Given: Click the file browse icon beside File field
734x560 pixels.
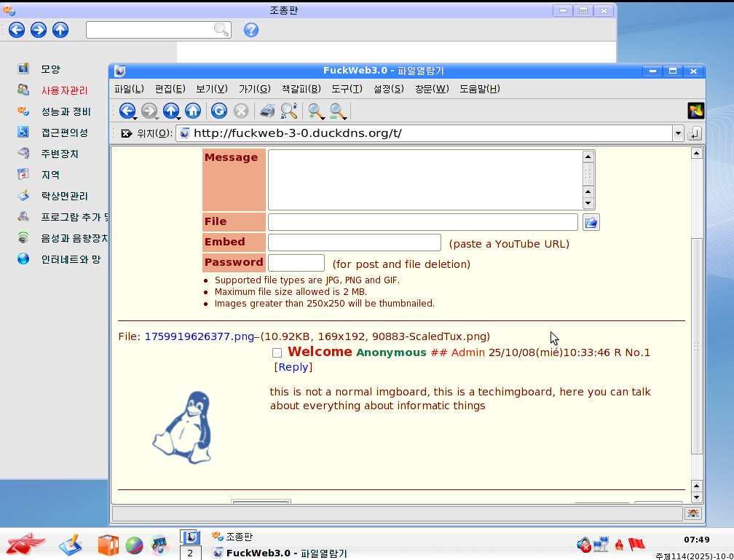Looking at the screenshot, I should 591,222.
